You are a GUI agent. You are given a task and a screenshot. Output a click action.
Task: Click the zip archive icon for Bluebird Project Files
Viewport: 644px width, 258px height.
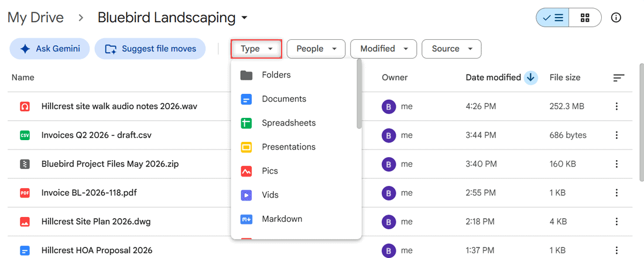[25, 164]
